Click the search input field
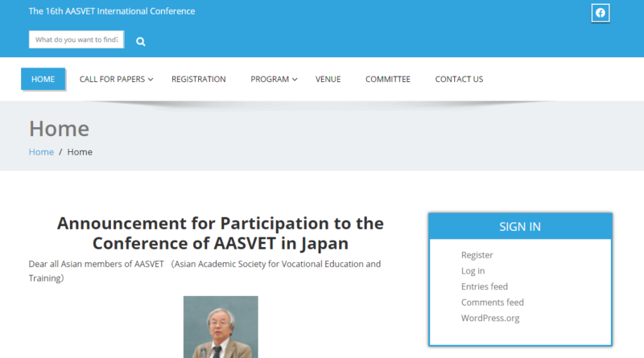The image size is (644, 358). (76, 39)
